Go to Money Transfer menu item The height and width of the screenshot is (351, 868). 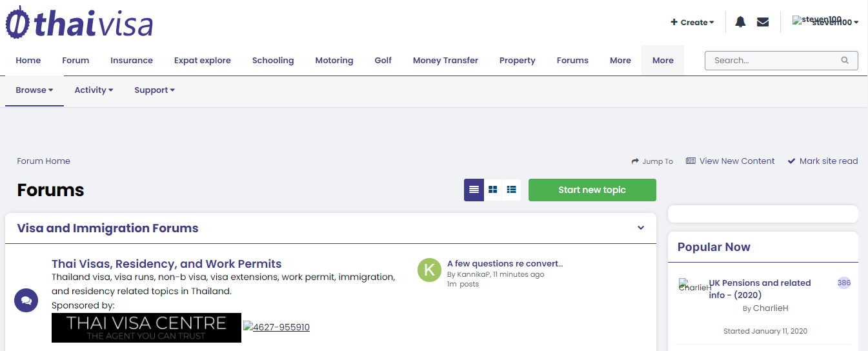tap(445, 61)
